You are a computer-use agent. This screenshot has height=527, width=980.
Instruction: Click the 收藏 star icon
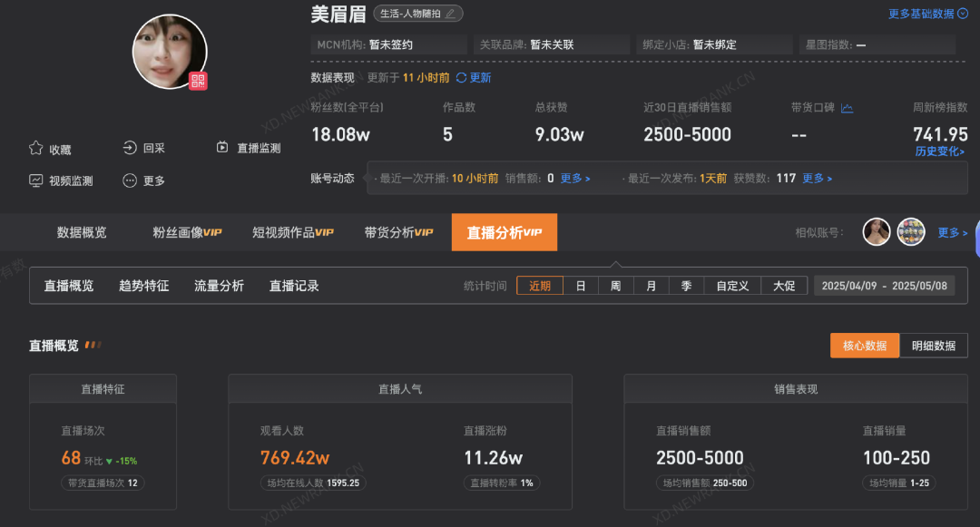[36, 148]
